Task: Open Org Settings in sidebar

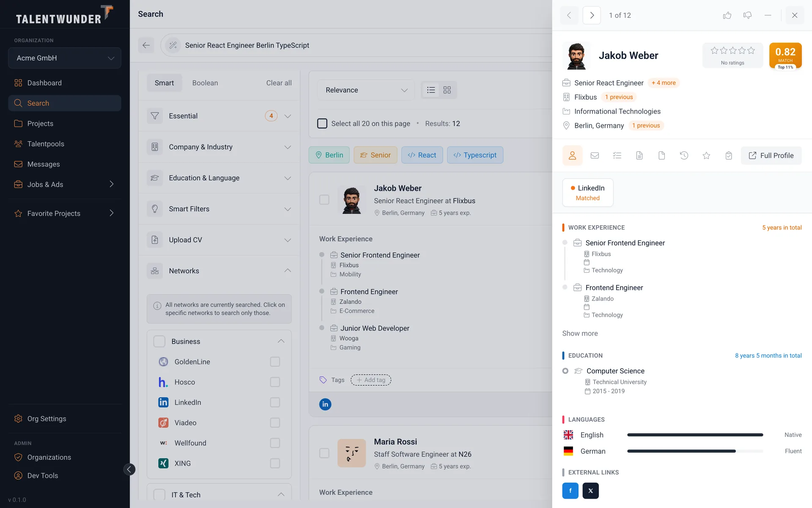Action: click(65, 419)
